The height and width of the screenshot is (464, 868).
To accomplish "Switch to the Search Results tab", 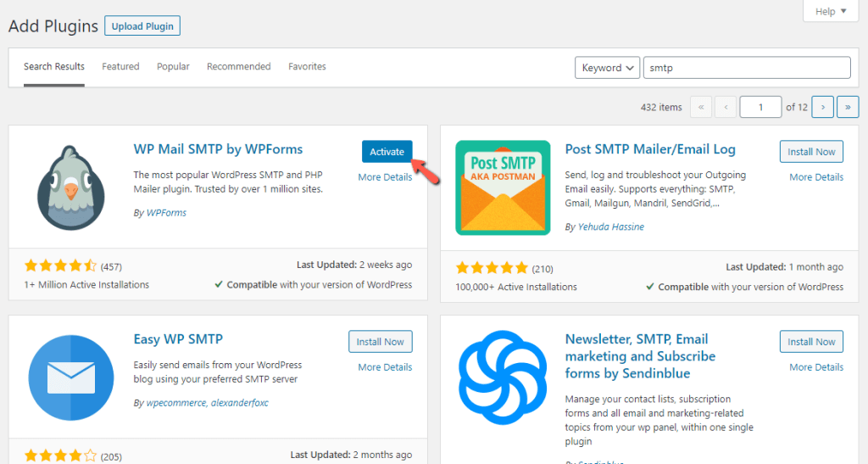I will coord(53,66).
